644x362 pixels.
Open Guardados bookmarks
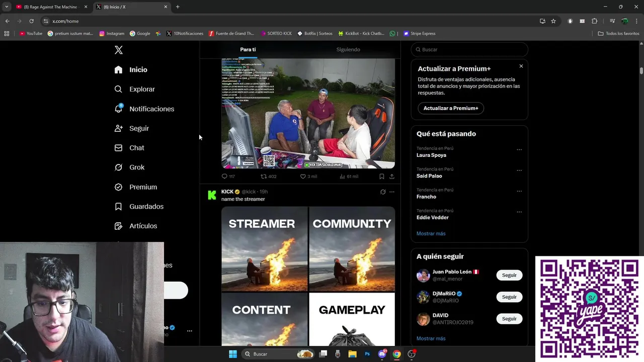point(139,206)
